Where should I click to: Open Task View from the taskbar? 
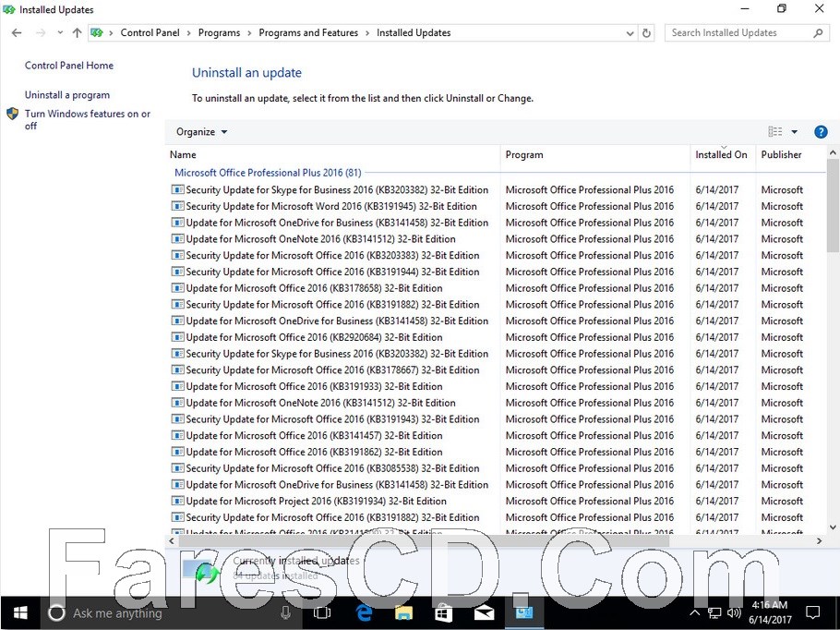click(x=322, y=612)
